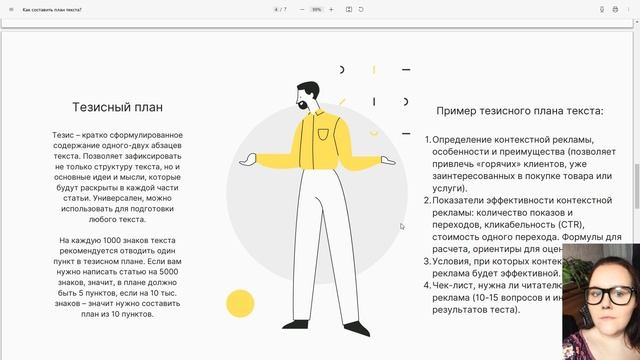Image resolution: width=640 pixels, height=360 pixels.
Task: Click list item 2 'Показатели эффективности контекстной'
Action: tap(522, 224)
